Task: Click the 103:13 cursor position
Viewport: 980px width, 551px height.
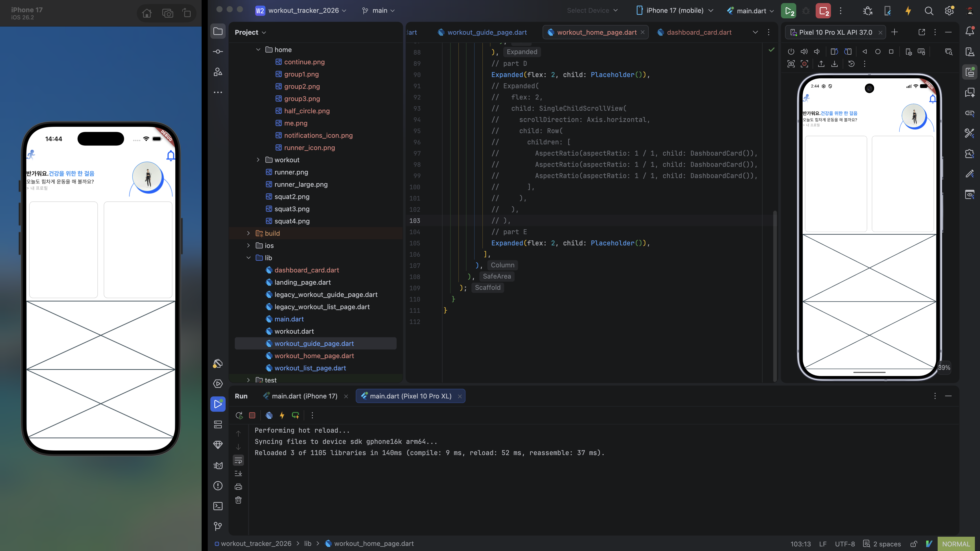Action: click(x=800, y=544)
